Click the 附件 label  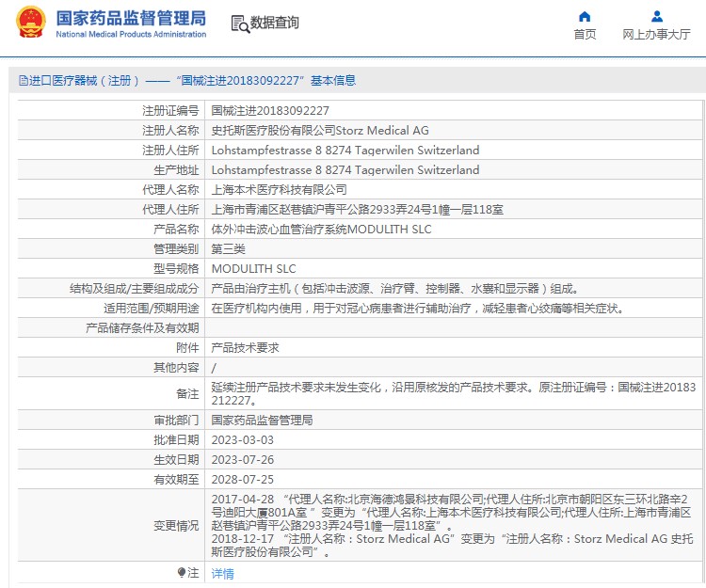click(x=187, y=348)
